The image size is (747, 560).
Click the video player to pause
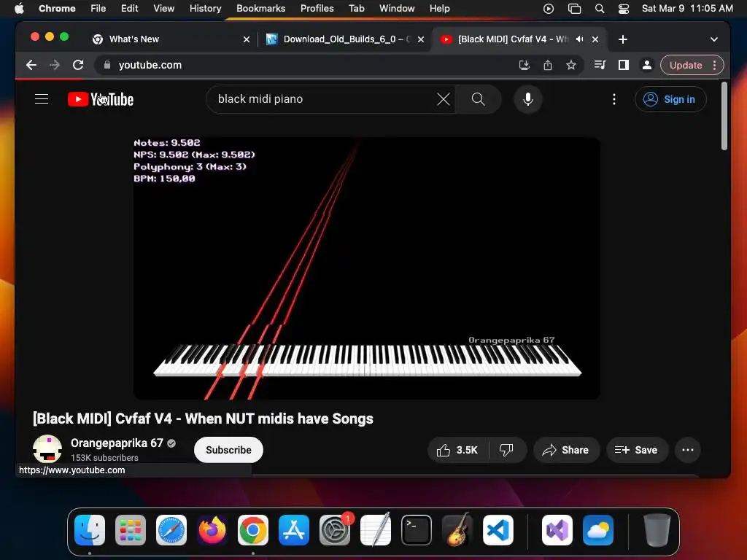click(367, 268)
